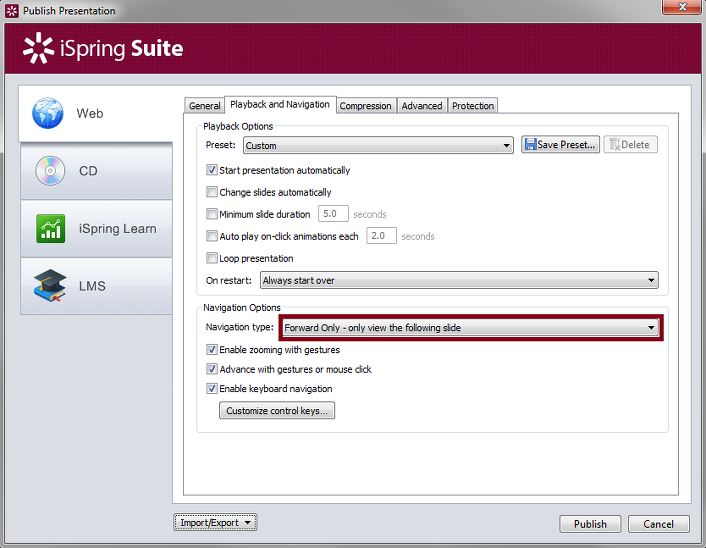Close the Publish Presentation window
This screenshot has height=548, width=706.
click(x=682, y=7)
